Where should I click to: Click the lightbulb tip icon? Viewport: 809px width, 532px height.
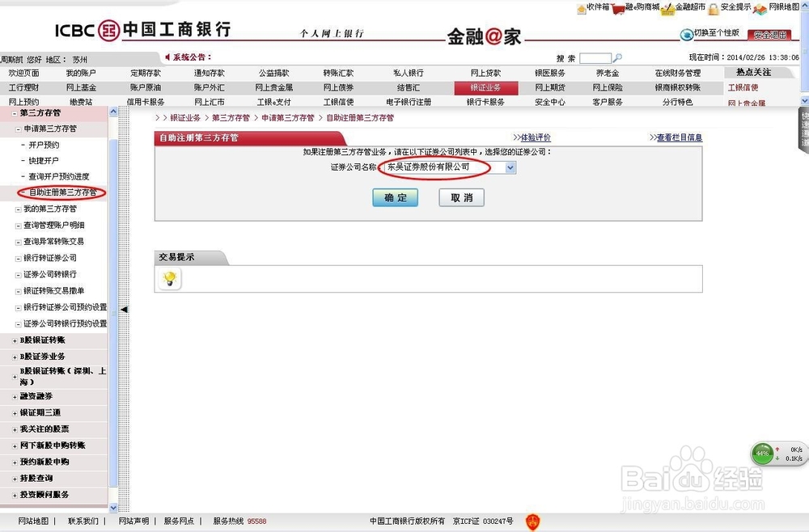click(169, 278)
